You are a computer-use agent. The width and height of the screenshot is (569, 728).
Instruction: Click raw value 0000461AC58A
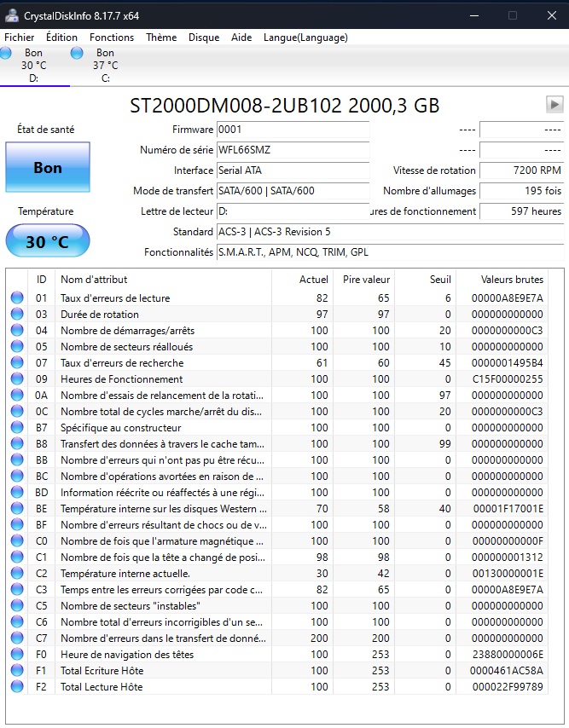pyautogui.click(x=506, y=670)
